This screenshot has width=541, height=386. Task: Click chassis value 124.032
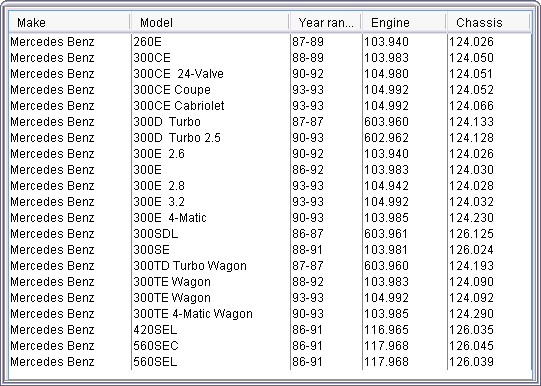pos(471,201)
